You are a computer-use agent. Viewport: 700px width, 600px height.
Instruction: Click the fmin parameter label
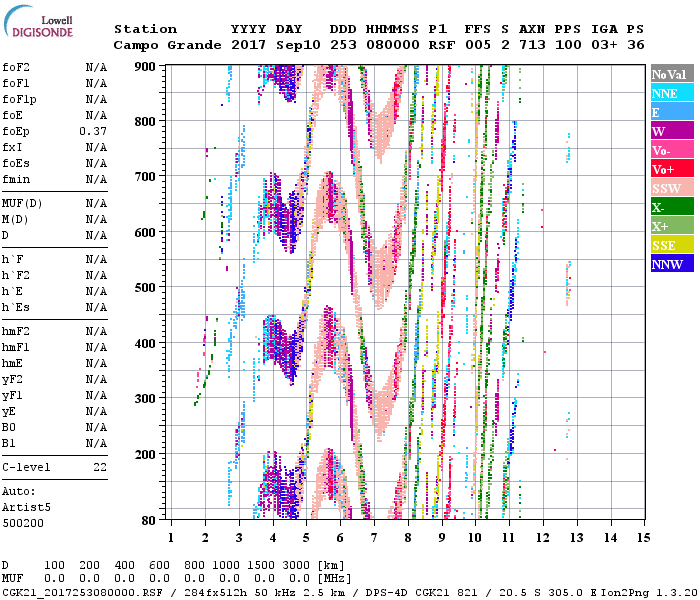(x=16, y=179)
